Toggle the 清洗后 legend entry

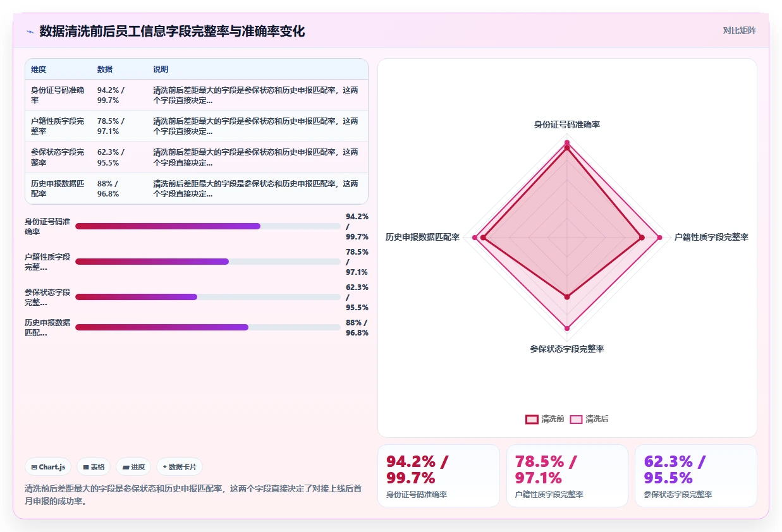coord(589,419)
